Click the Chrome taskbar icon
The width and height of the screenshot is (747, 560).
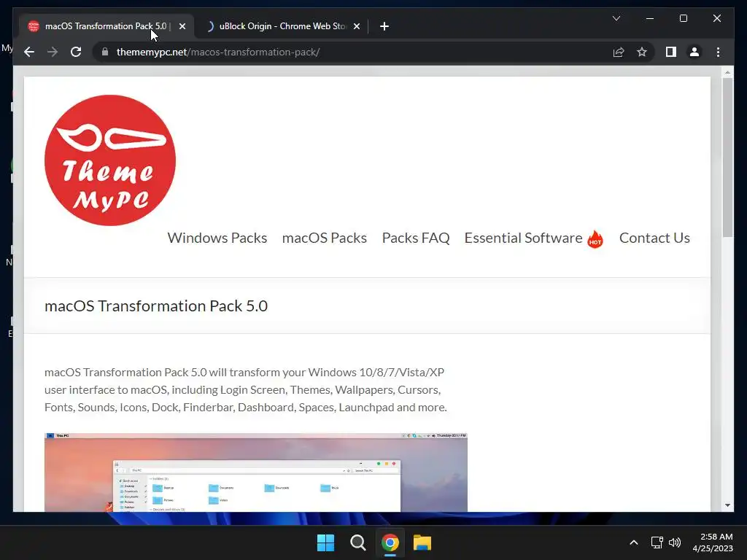click(x=390, y=542)
